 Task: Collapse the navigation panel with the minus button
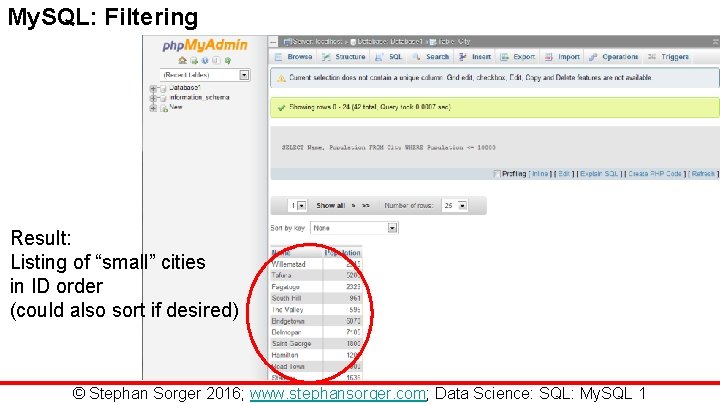point(273,42)
